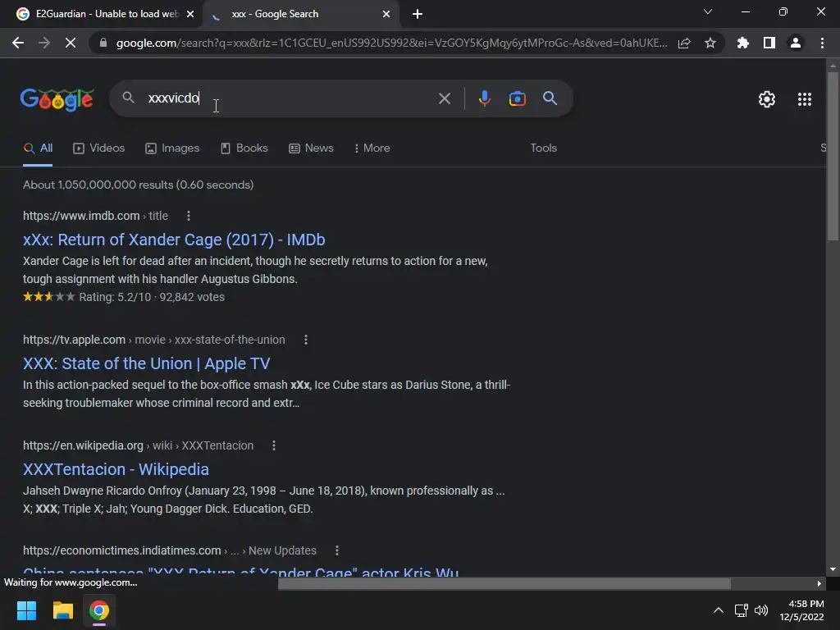
Task: Click the browser forward arrow
Action: (44, 43)
